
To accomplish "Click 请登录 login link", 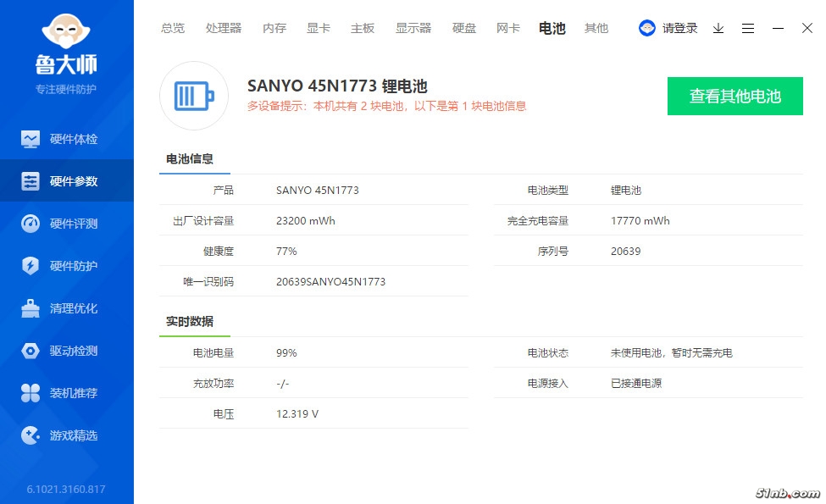I will pos(679,28).
